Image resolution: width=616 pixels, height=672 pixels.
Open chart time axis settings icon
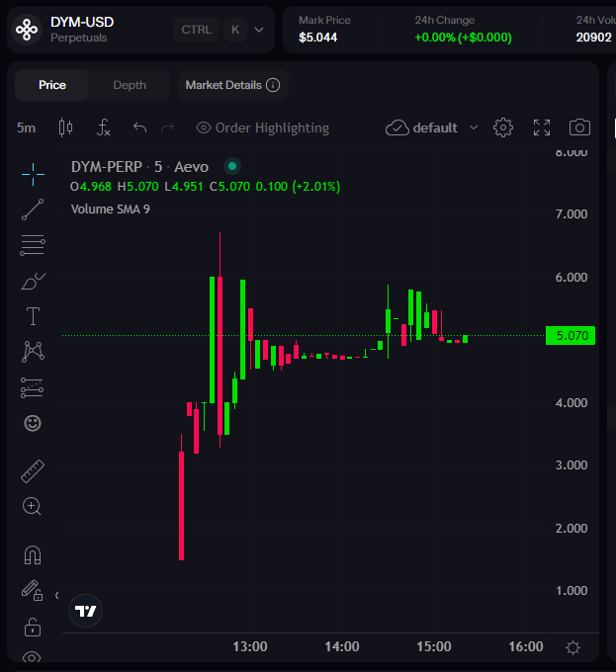[572, 647]
